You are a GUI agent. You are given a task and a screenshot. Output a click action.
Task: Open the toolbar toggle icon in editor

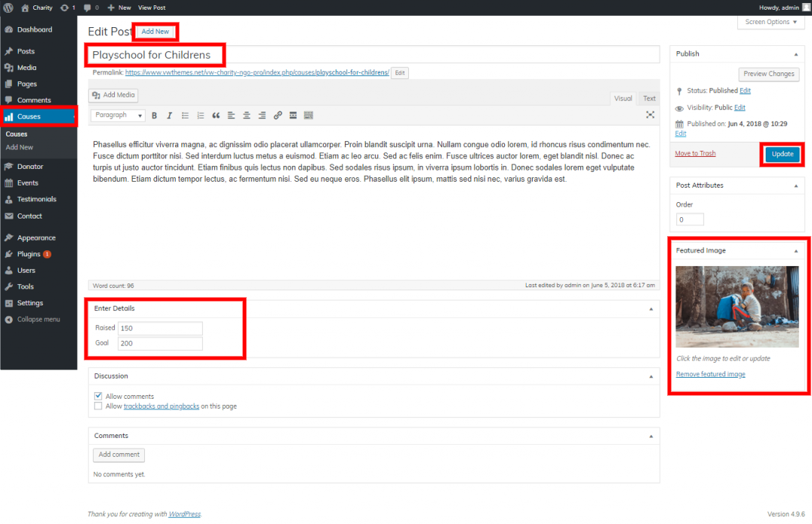pyautogui.click(x=309, y=115)
